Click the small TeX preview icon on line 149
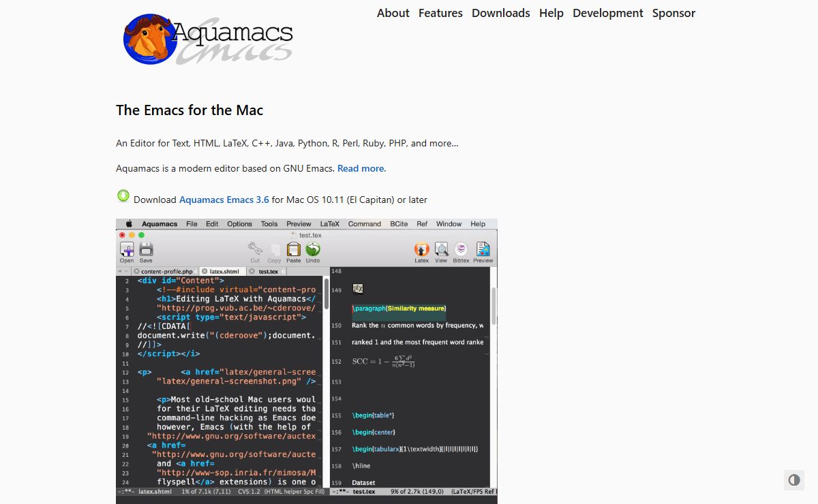The width and height of the screenshot is (818, 504). tap(357, 289)
